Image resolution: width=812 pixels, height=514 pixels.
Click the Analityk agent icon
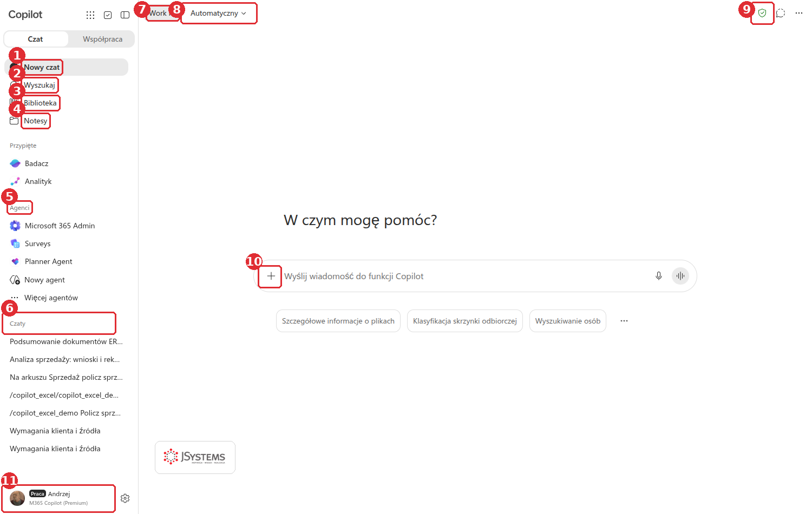(15, 181)
